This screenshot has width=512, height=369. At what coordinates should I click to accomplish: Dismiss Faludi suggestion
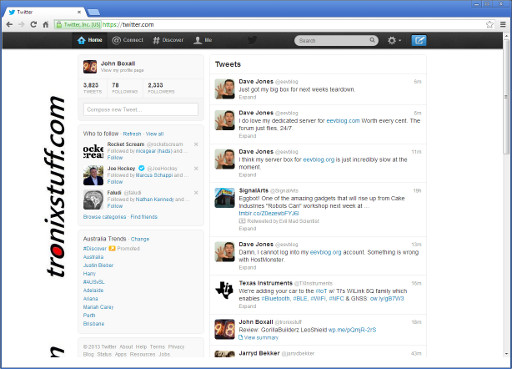196,193
